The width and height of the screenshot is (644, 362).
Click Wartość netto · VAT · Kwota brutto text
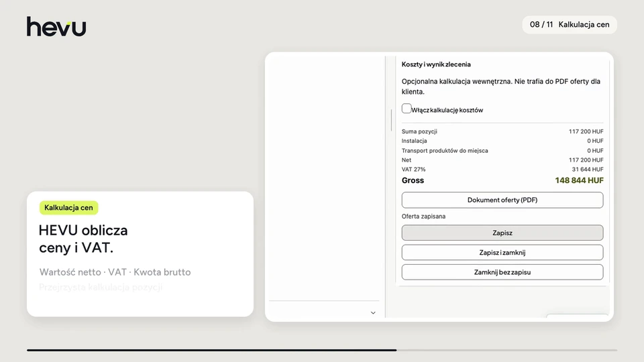[x=115, y=272]
